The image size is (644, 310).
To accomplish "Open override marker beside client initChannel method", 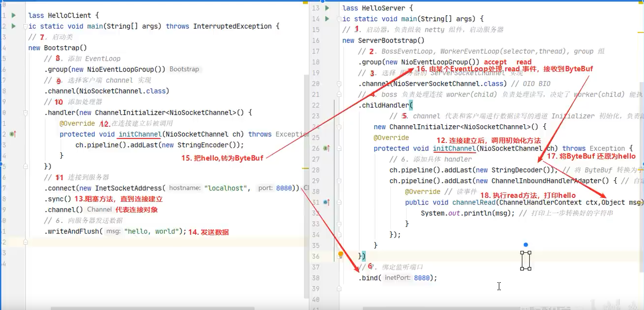I will click(13, 134).
